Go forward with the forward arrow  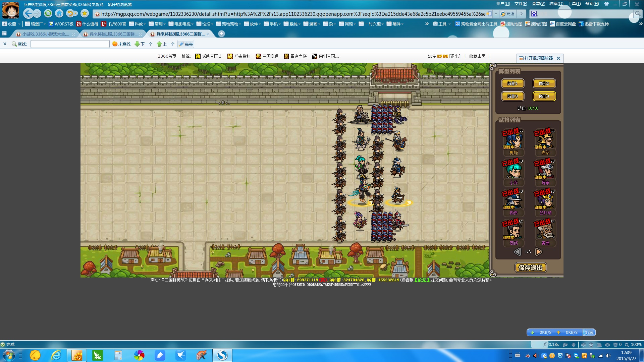(x=37, y=13)
